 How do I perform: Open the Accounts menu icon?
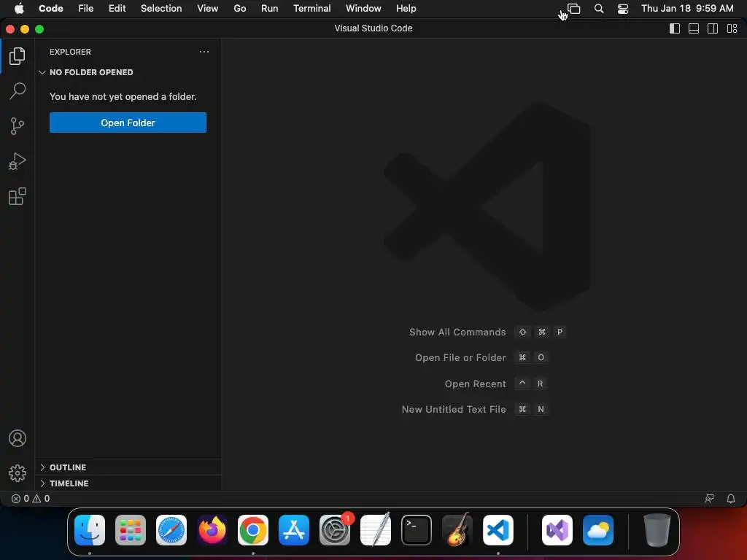point(18,438)
